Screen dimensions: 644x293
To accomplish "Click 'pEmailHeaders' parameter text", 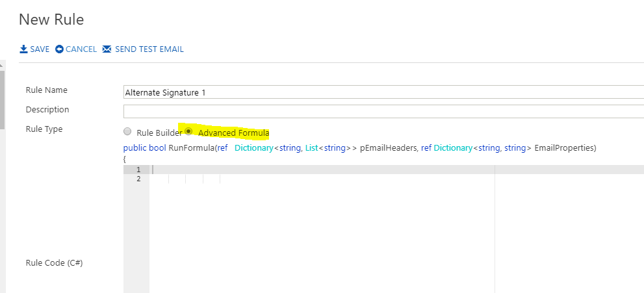I will coord(389,148).
